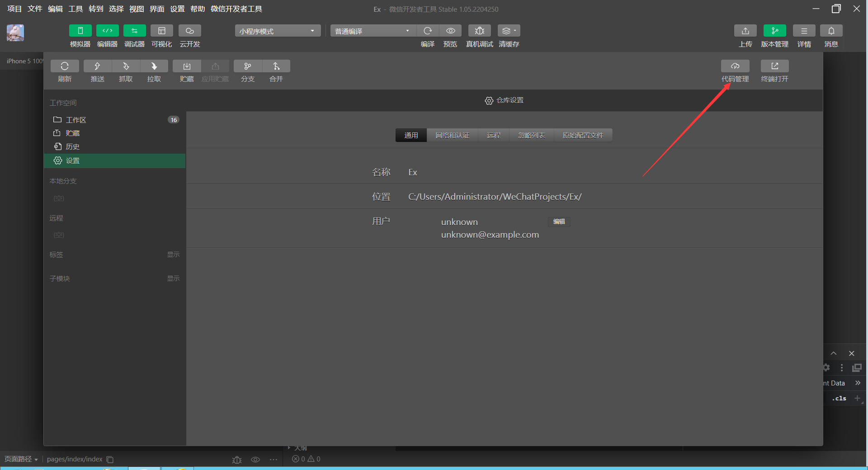The image size is (868, 470).
Task: Select 设置 in the workspace sidebar
Action: tap(115, 161)
